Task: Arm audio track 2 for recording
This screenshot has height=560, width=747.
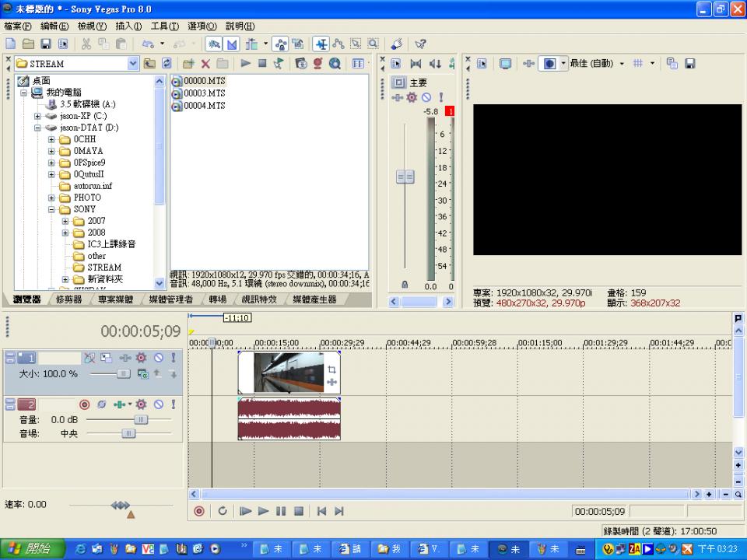Action: click(85, 404)
